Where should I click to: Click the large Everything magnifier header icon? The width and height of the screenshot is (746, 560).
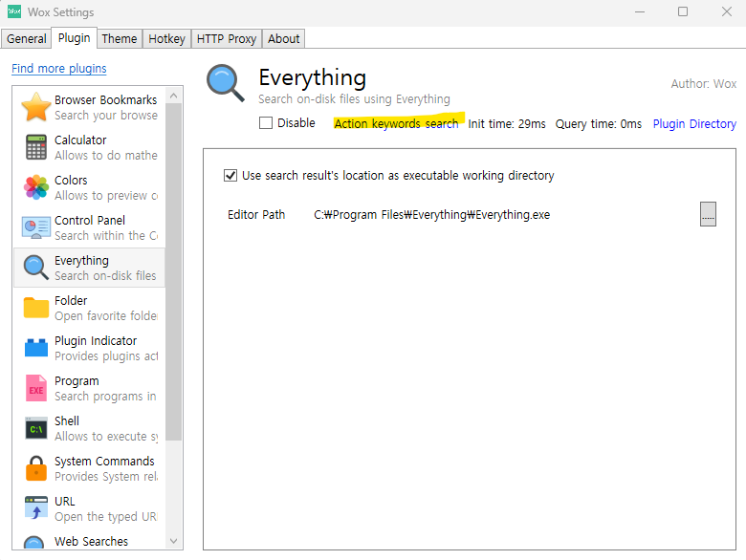(226, 83)
